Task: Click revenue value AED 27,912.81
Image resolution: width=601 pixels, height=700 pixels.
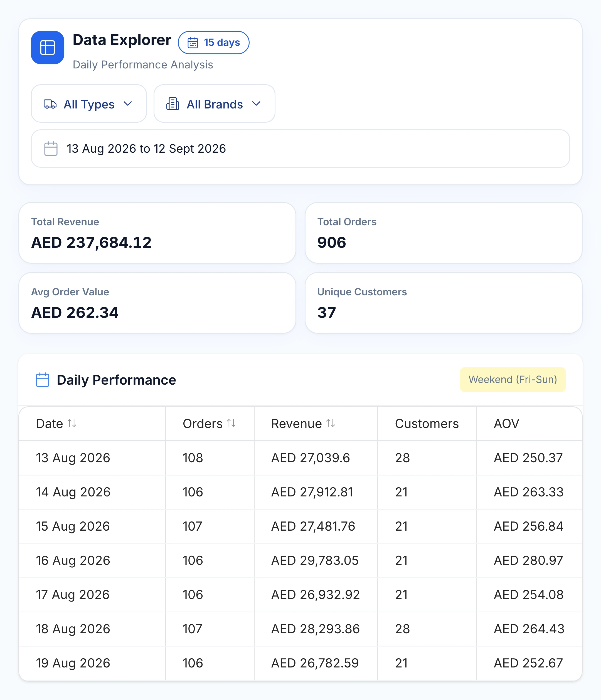Action: [312, 492]
